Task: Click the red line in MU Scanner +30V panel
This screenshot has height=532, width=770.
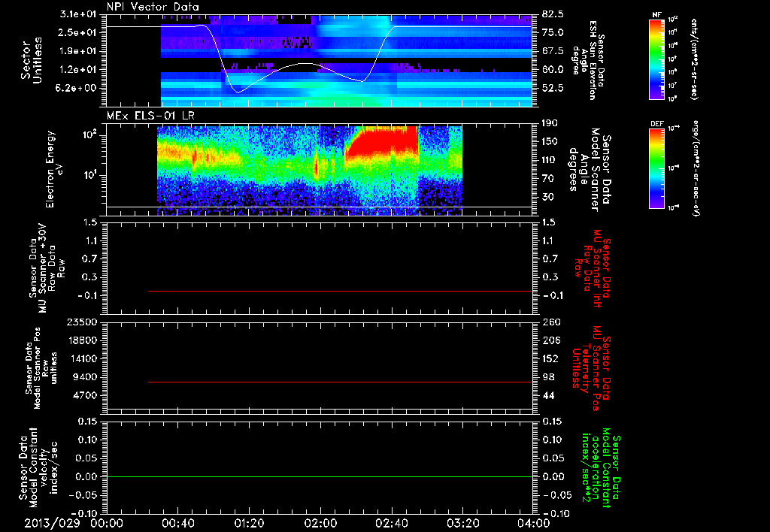Action: point(340,291)
